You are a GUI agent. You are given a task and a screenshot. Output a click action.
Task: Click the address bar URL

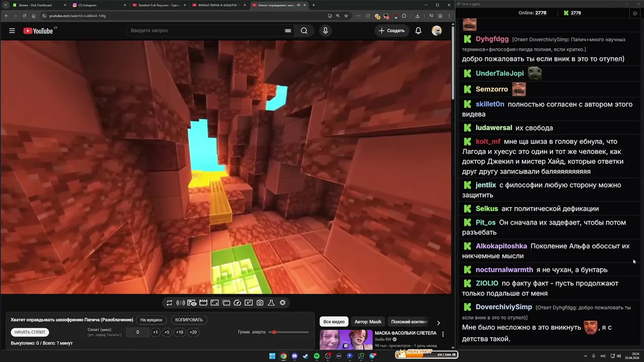coord(77,16)
